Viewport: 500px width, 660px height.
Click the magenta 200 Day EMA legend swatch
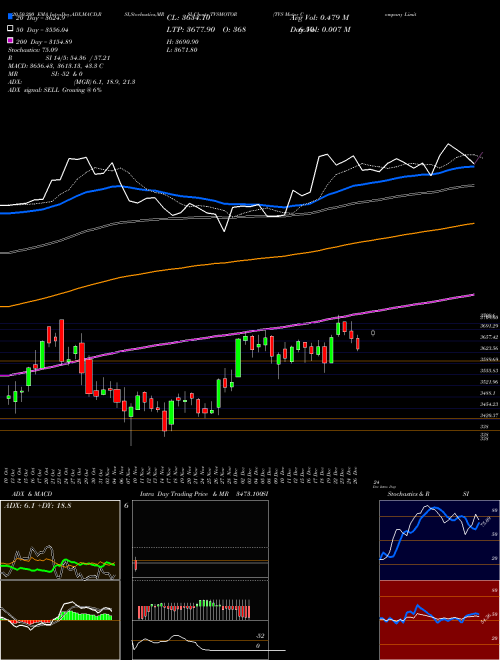tap(10, 41)
